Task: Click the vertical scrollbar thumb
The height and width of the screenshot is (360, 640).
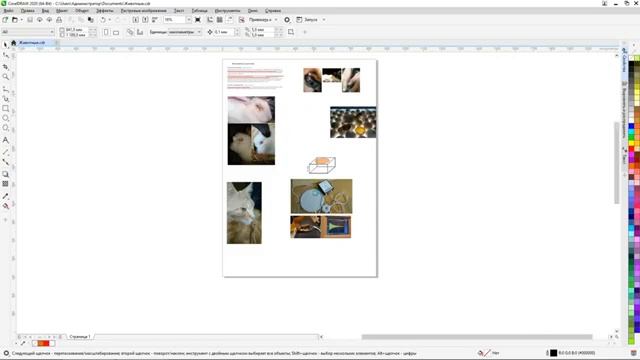Action: (x=617, y=162)
